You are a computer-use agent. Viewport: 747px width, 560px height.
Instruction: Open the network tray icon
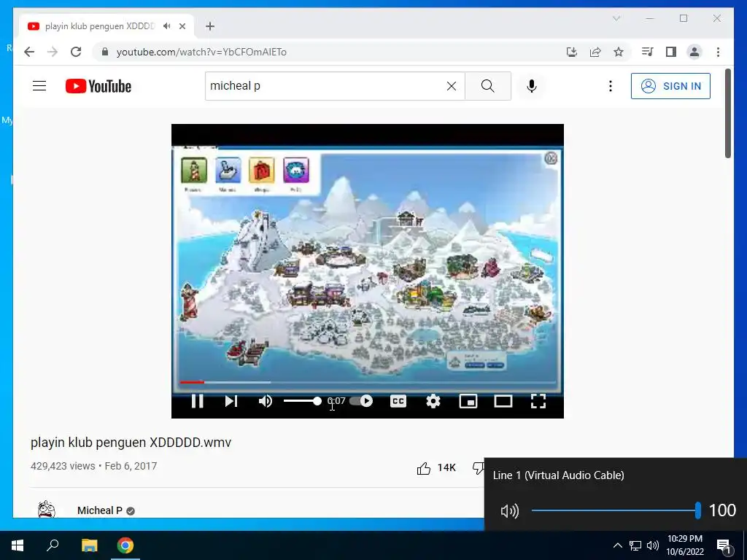point(635,545)
